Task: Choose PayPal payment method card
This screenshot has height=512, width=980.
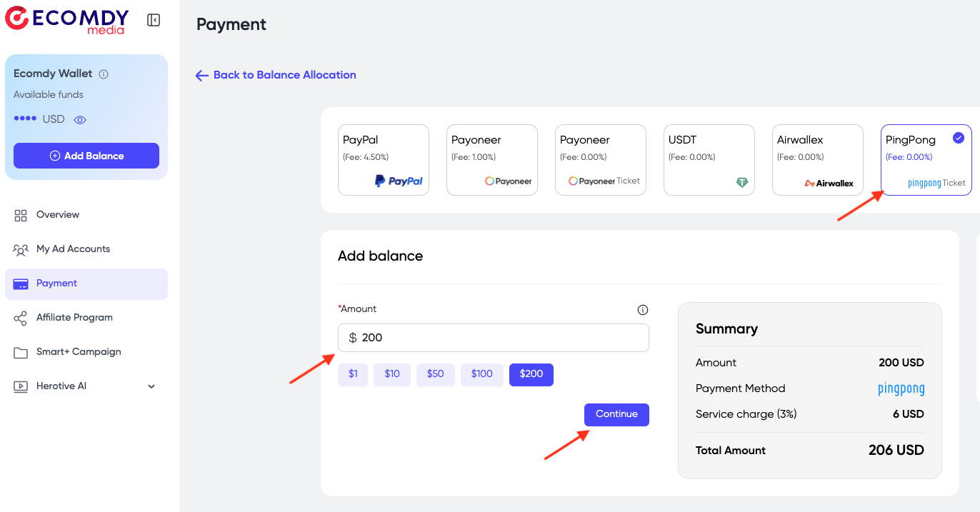Action: click(x=384, y=160)
